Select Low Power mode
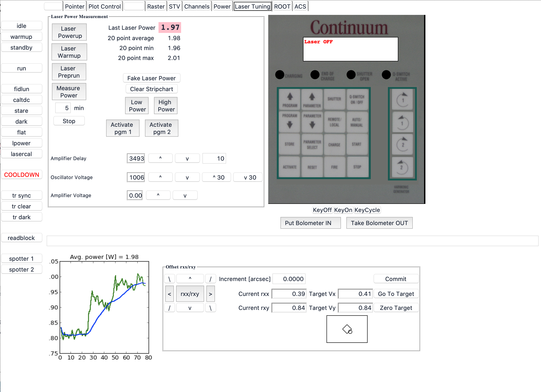Viewport: 541px width, 392px height. pos(137,106)
